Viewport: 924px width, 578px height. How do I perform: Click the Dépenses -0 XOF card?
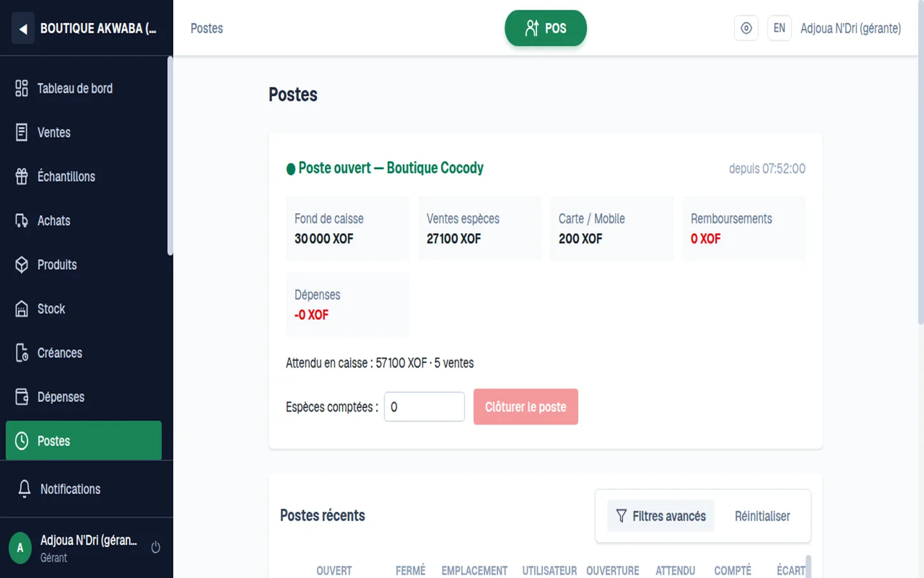(x=348, y=305)
